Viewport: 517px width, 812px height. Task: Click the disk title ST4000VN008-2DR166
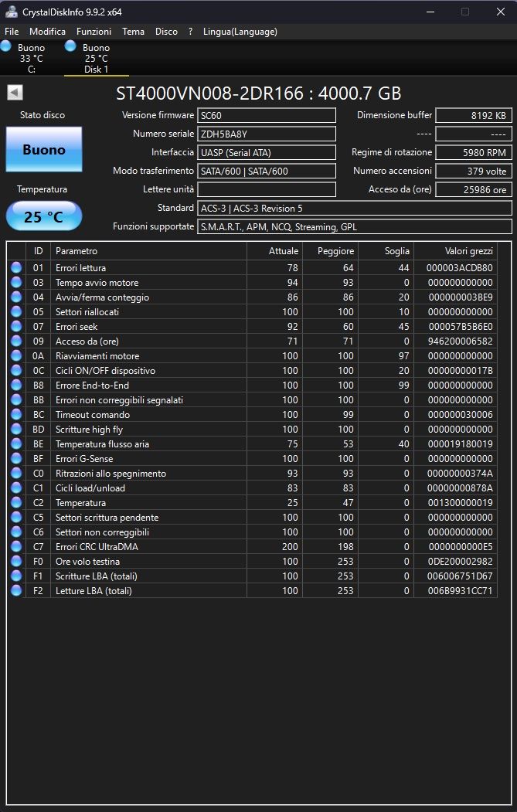(209, 93)
